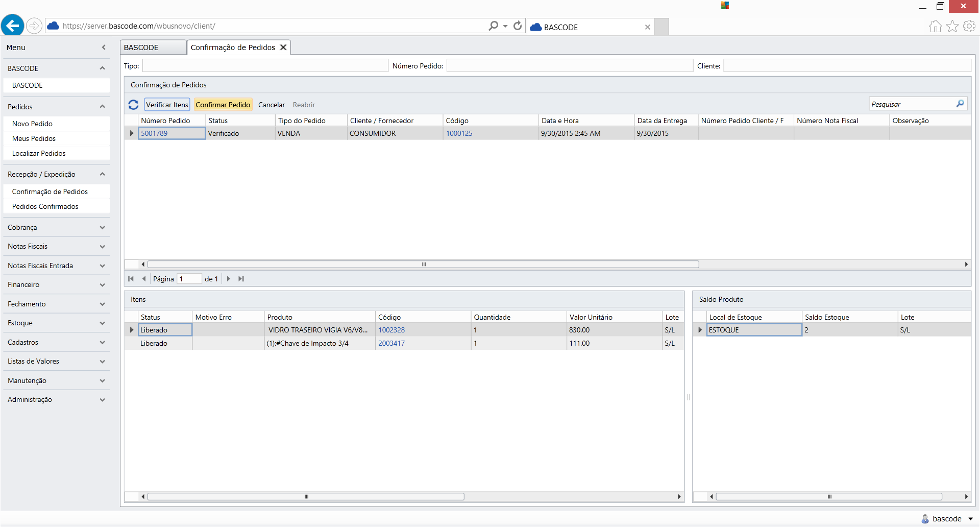Click the Tipo filter field
This screenshot has height=527, width=980.
click(265, 65)
